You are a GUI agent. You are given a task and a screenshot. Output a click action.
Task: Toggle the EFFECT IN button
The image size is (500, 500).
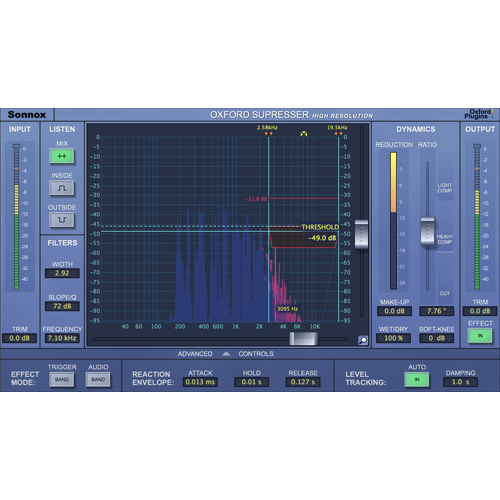pos(480,336)
